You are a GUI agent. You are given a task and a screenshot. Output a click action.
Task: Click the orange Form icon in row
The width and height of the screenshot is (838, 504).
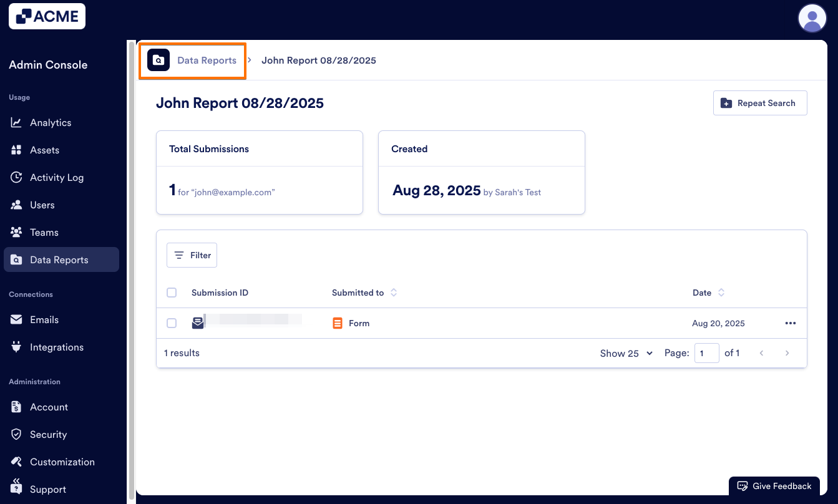point(338,323)
